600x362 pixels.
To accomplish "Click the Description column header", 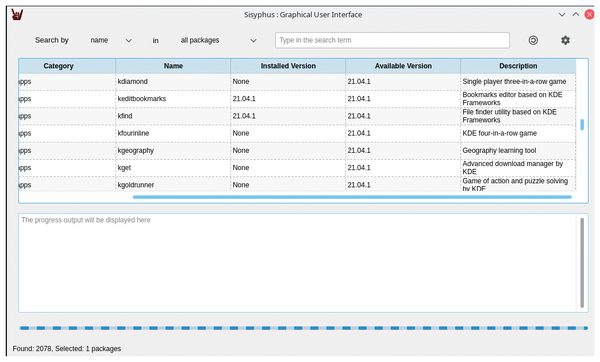I will (x=518, y=66).
